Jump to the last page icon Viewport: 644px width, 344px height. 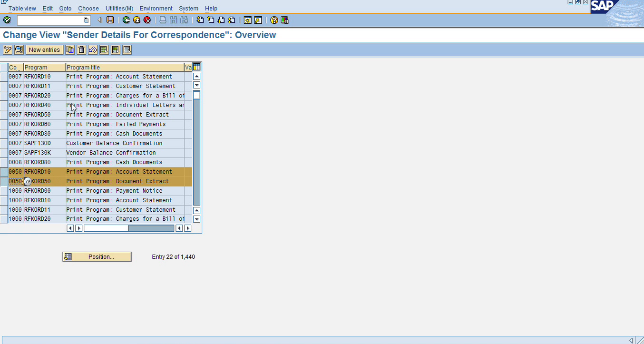[232, 20]
